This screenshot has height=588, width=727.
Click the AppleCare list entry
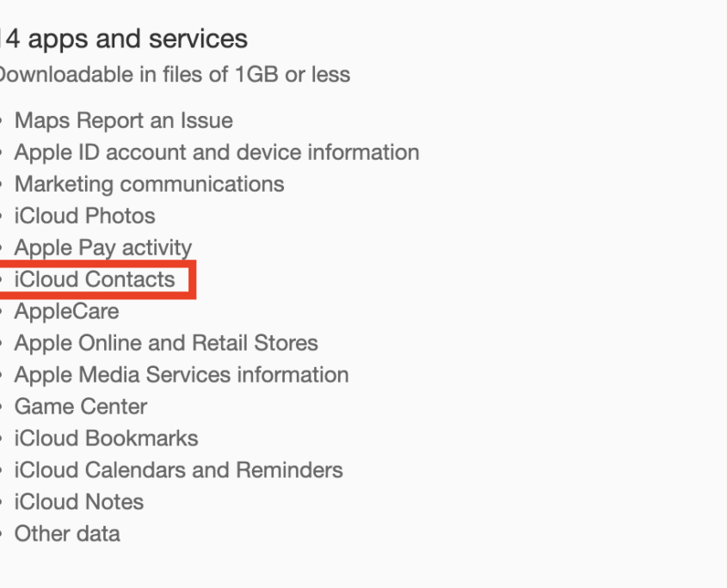coord(66,311)
